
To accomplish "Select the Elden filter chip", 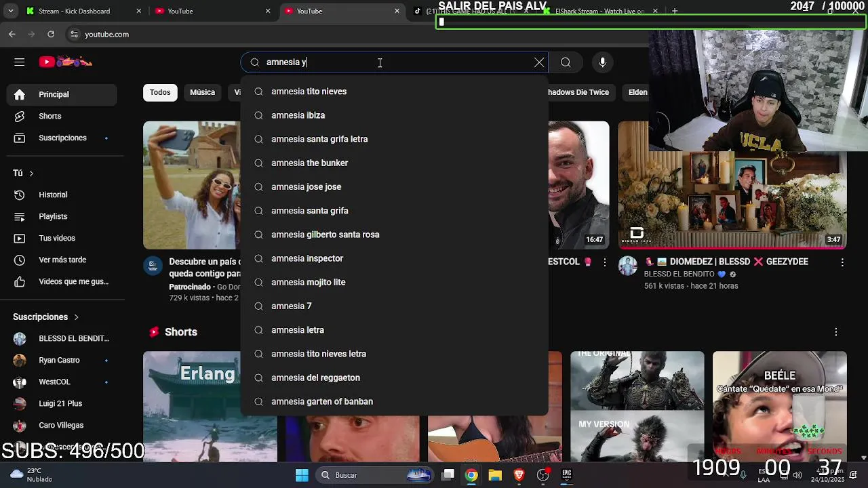I will 637,92.
